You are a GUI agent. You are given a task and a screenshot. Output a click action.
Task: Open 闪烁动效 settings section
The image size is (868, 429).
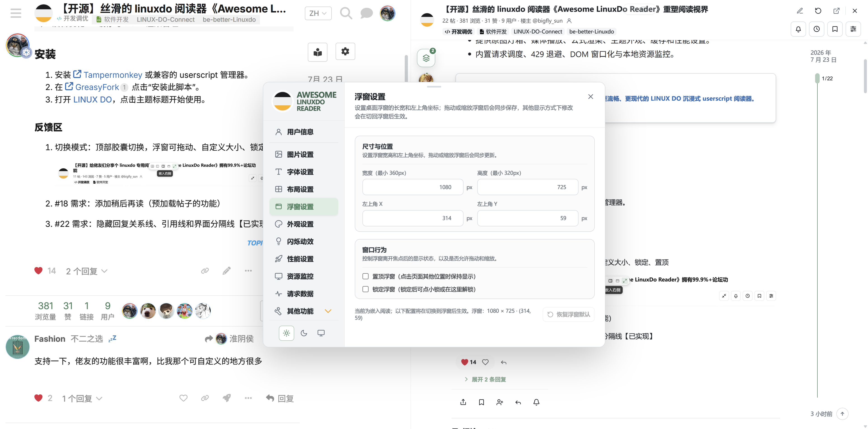coord(303,242)
